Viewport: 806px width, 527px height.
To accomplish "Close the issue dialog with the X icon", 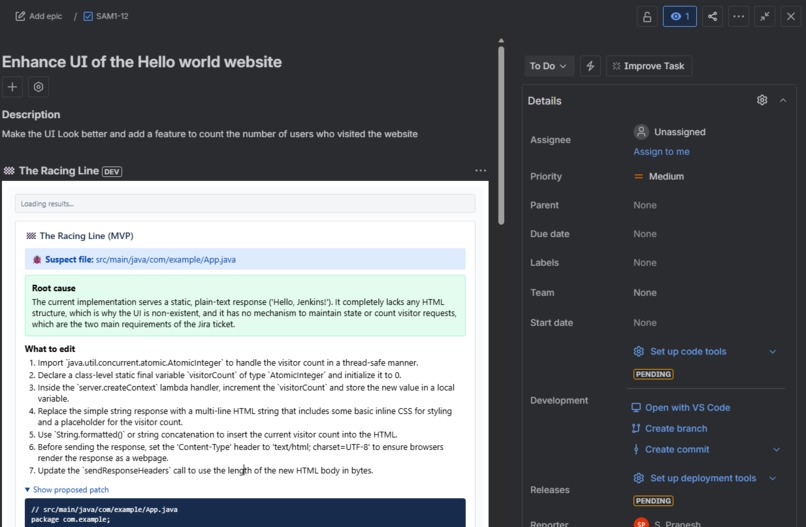I will click(791, 16).
